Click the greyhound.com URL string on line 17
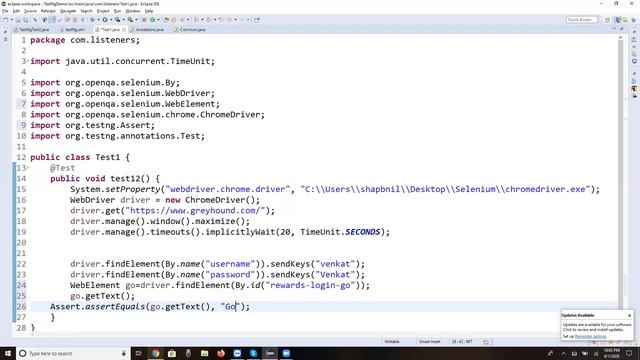The height and width of the screenshot is (360, 640). 195,211
